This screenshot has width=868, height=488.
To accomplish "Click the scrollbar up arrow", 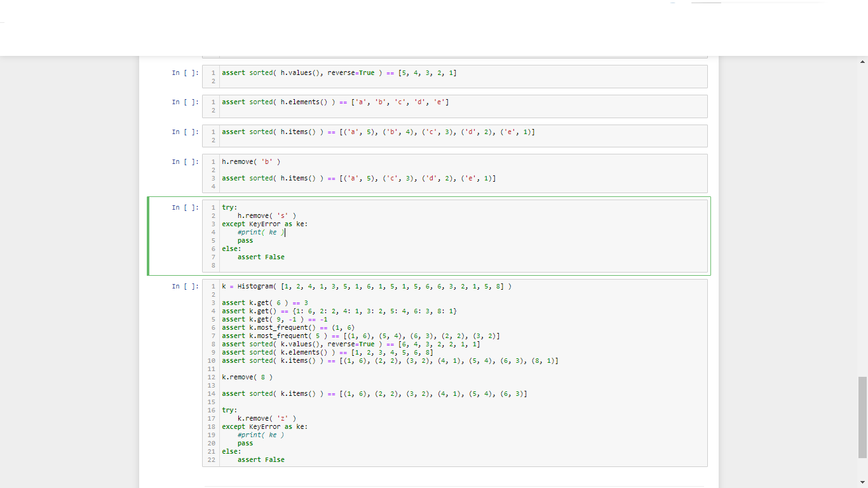I will coord(862,60).
